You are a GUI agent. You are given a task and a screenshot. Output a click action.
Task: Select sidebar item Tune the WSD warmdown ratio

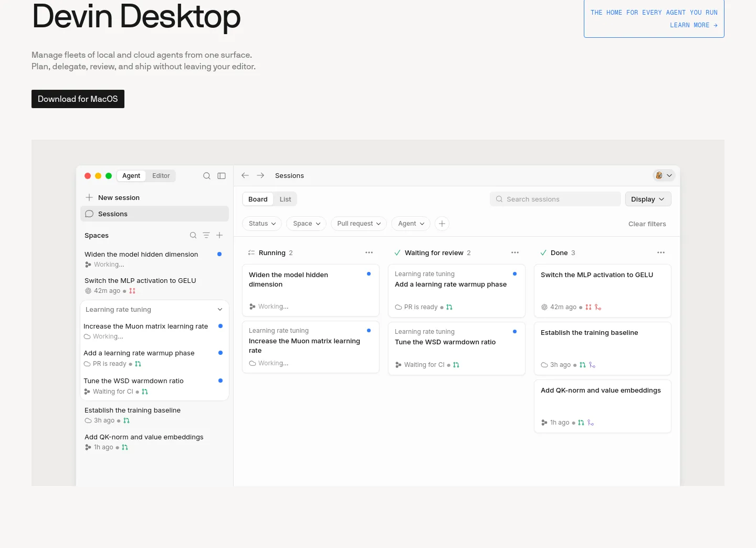(x=154, y=386)
